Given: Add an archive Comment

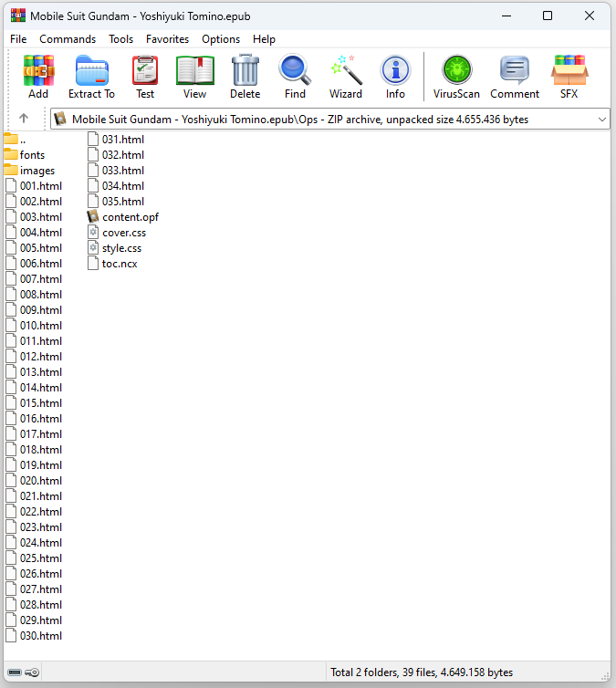Looking at the screenshot, I should tap(515, 70).
